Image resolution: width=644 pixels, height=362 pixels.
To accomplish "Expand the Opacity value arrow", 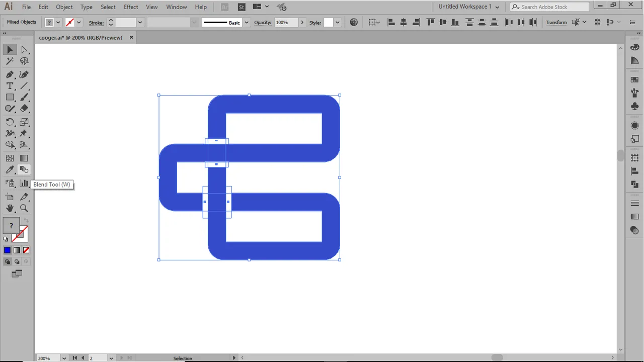I will tap(302, 22).
